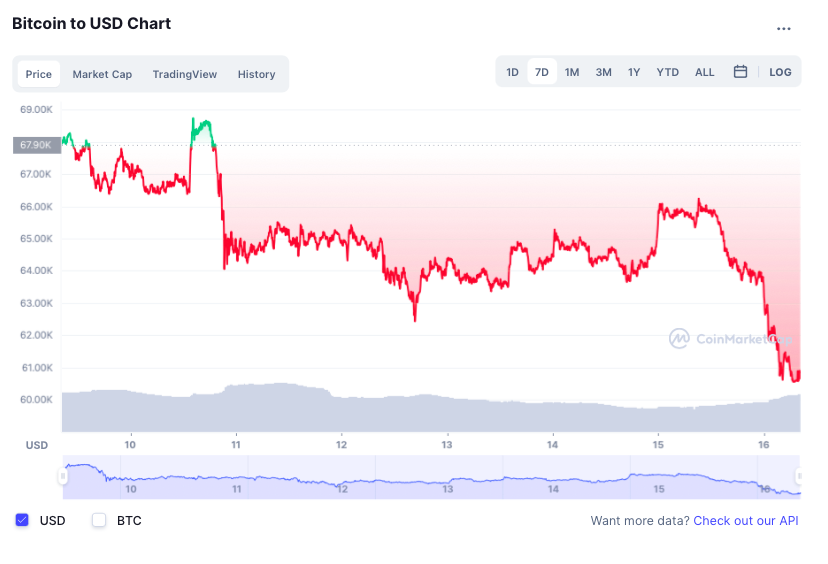Open the three-dot more options menu
Viewport: 828px width, 564px height.
tap(784, 28)
